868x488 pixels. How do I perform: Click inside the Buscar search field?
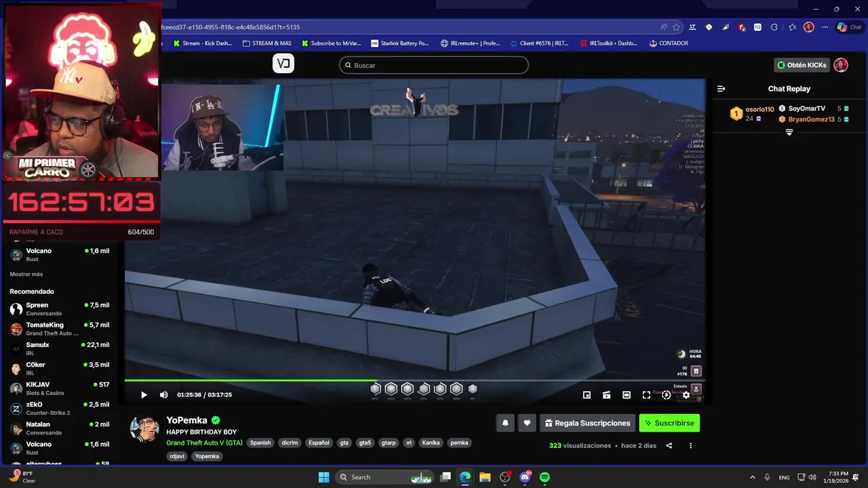tap(434, 65)
